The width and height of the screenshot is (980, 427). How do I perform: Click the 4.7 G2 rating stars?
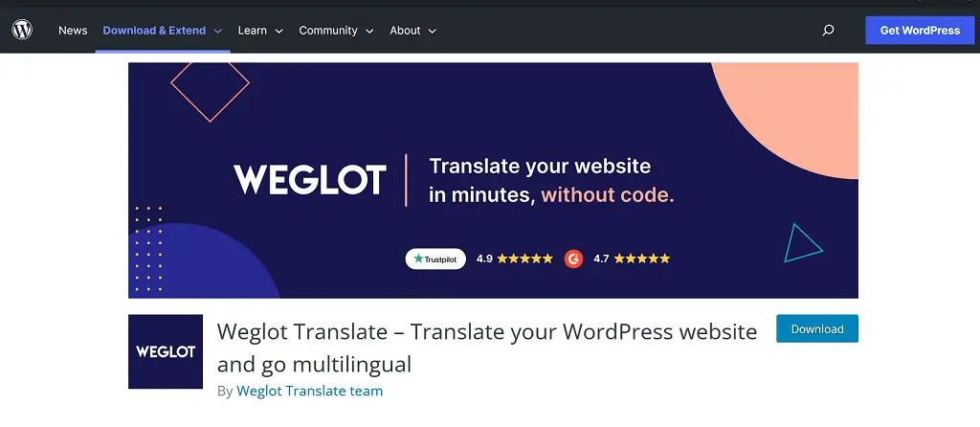[642, 258]
